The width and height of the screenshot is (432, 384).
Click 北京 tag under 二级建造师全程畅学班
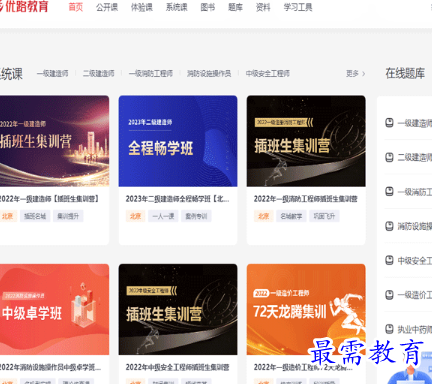coord(135,216)
